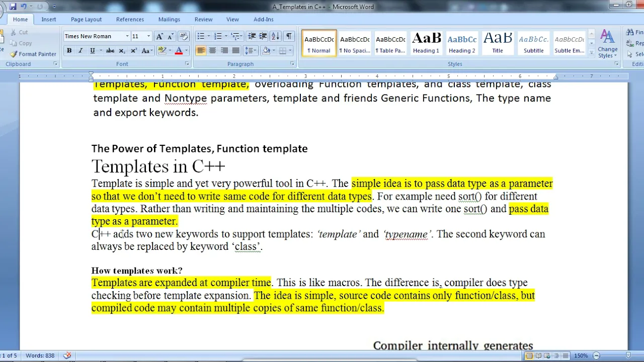The image size is (644, 362).
Task: Switch to Web Layout view
Action: click(x=547, y=355)
